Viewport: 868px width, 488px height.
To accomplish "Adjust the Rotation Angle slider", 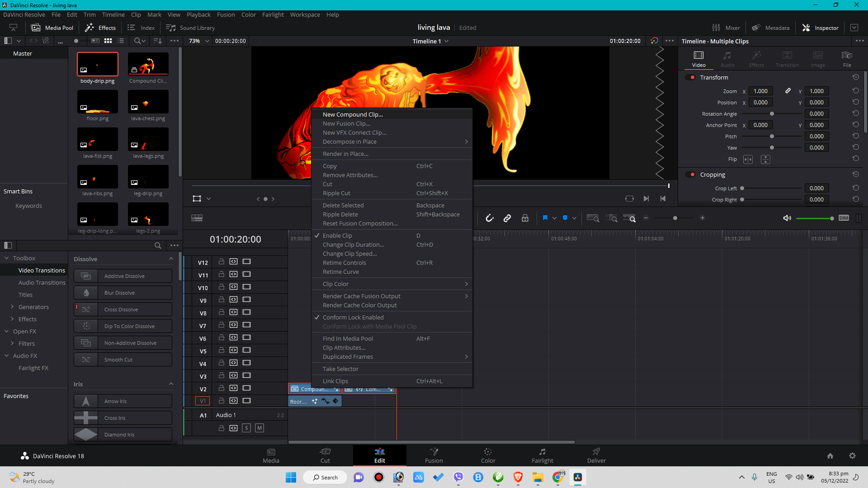I will (x=772, y=114).
